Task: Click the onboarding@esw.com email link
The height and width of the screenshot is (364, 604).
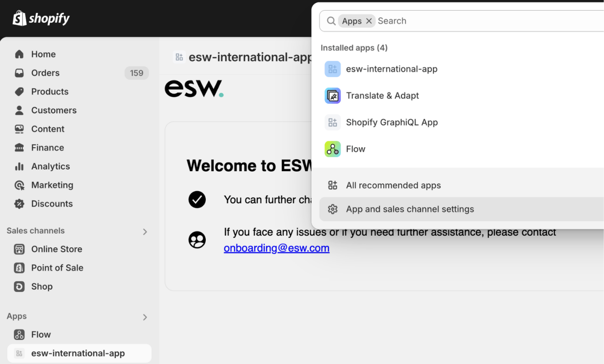Action: pos(277,248)
